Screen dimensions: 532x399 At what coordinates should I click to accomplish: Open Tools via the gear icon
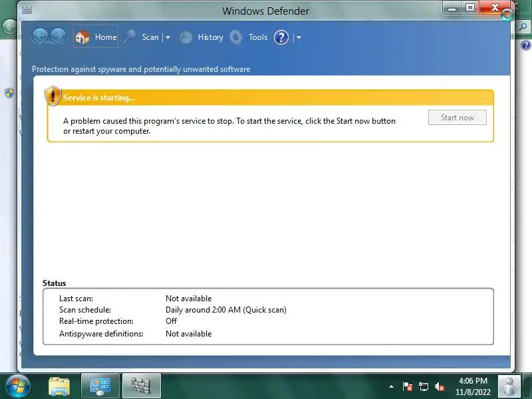tap(236, 37)
